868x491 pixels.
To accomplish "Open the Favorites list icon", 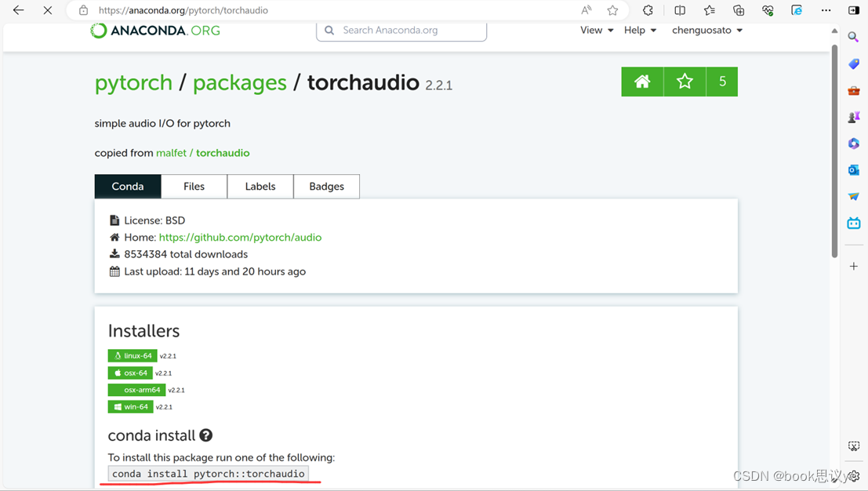I will pyautogui.click(x=709, y=10).
